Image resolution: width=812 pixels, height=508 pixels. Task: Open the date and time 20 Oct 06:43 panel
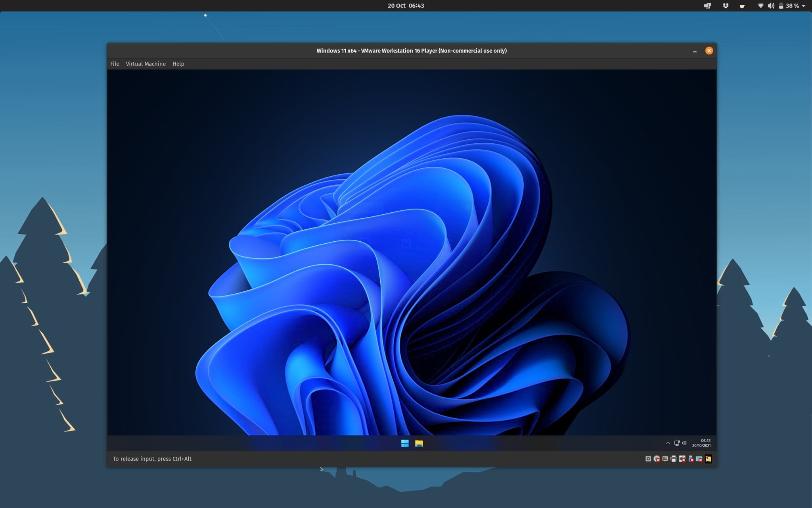(406, 6)
